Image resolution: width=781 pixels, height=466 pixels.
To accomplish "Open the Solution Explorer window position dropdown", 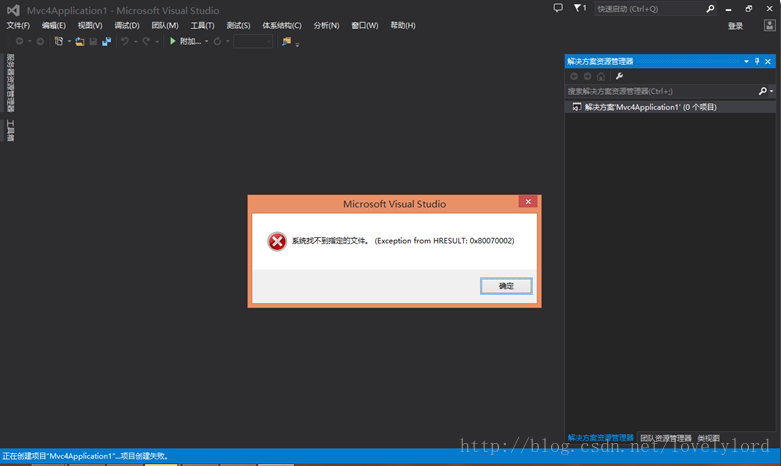I will coord(746,61).
